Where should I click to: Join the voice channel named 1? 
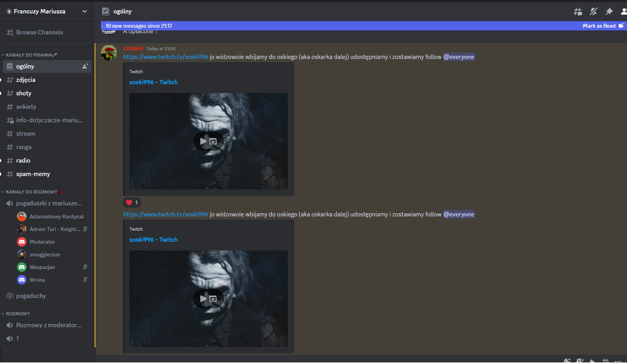[17, 339]
